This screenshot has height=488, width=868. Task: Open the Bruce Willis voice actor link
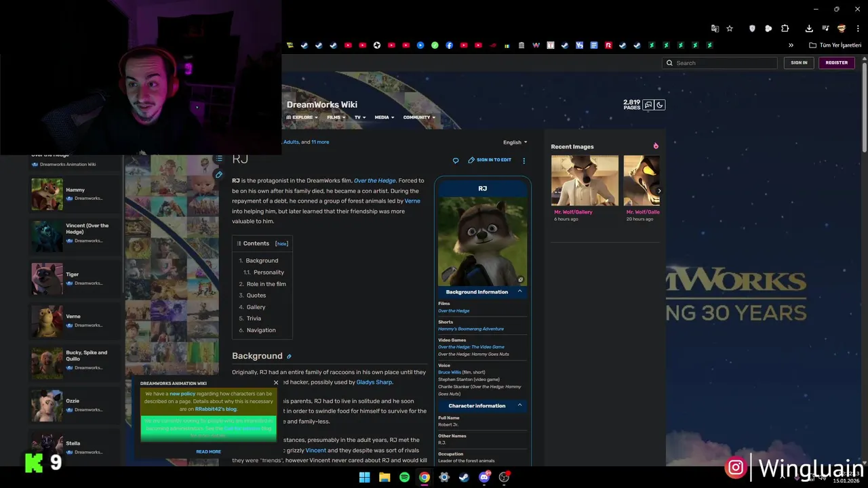pyautogui.click(x=450, y=372)
